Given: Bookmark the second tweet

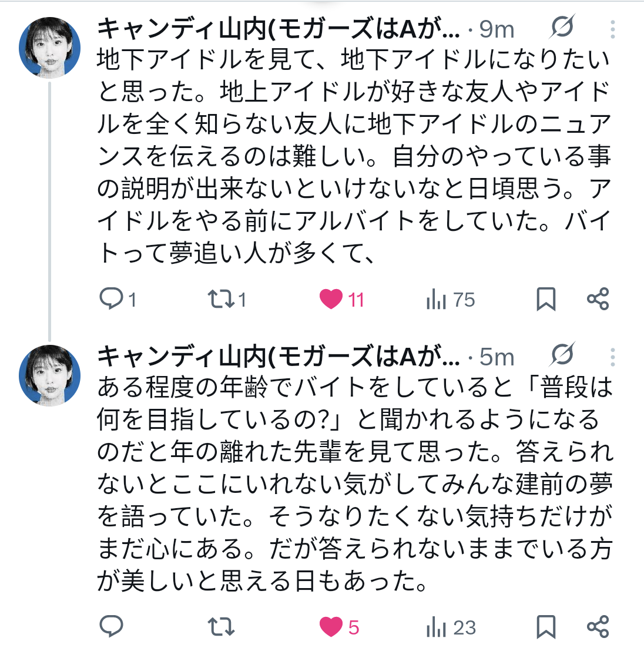Looking at the screenshot, I should [x=546, y=626].
